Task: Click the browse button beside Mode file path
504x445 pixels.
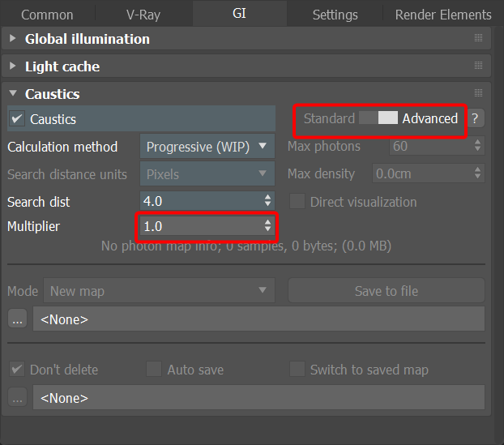Action: point(18,319)
